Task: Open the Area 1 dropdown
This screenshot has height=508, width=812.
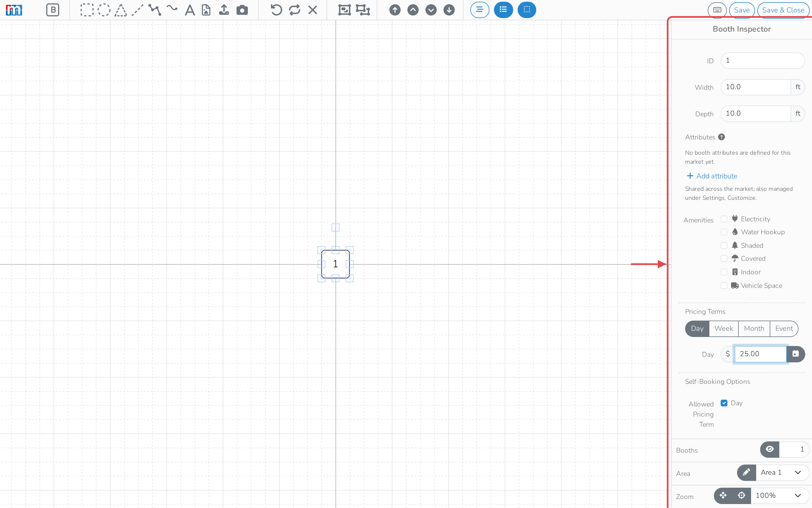Action: (x=782, y=473)
